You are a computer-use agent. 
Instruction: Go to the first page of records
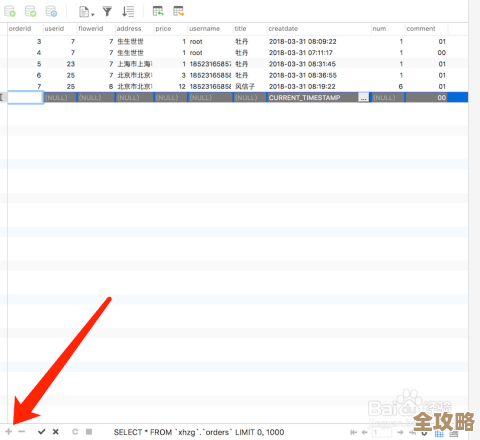pos(353,432)
